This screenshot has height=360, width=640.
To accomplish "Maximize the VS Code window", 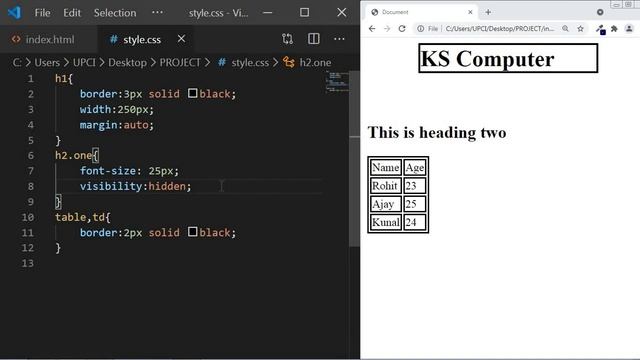I will pos(304,12).
